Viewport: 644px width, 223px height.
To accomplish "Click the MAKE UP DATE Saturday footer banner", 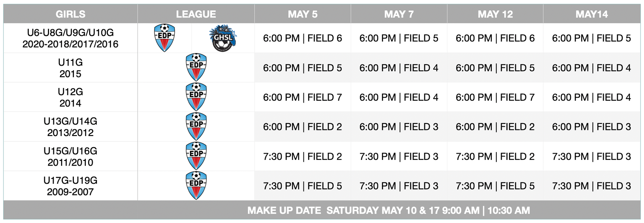I will 322,210.
